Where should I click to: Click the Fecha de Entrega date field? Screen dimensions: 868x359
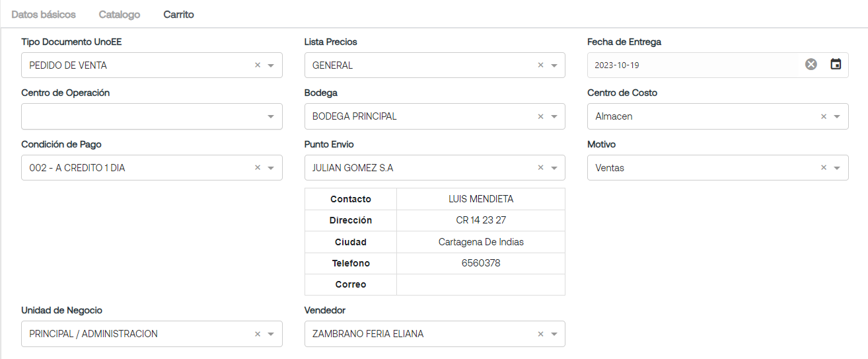(x=694, y=65)
